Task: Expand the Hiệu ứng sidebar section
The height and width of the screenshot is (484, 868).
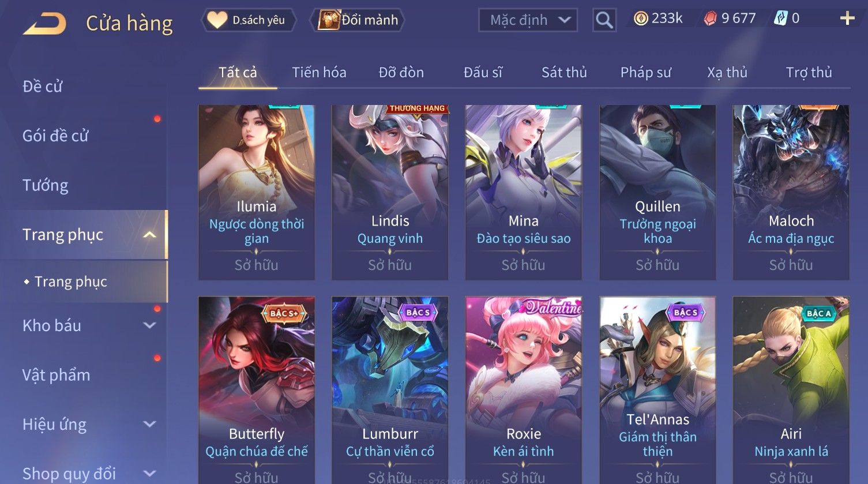Action: [149, 425]
